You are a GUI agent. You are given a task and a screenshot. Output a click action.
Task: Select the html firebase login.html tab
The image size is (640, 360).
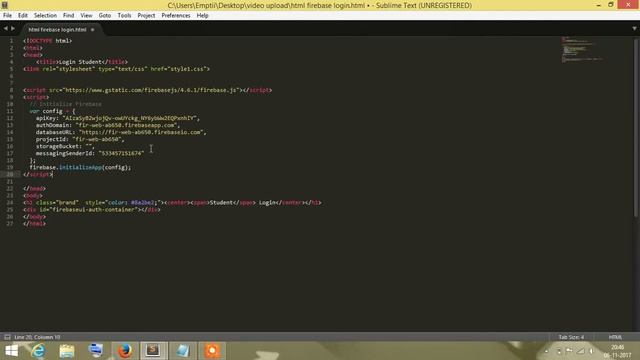[58, 29]
